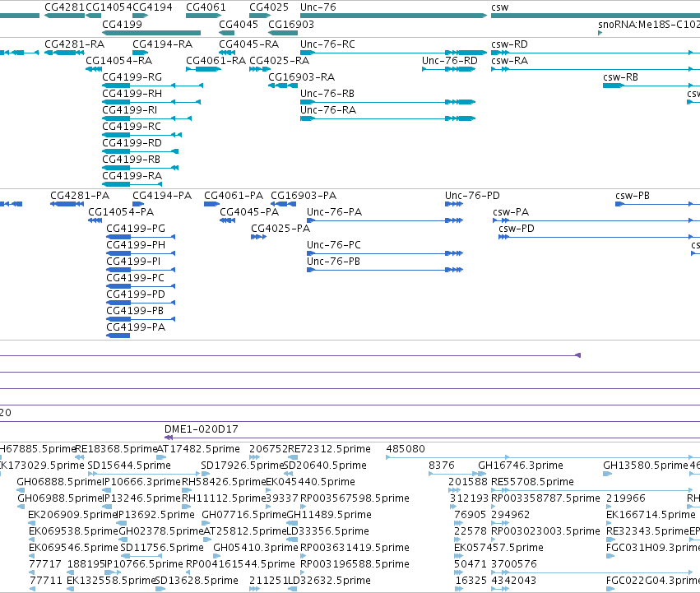The image size is (700, 593).
Task: Select the CG4199 gene span bar
Action: (151, 33)
